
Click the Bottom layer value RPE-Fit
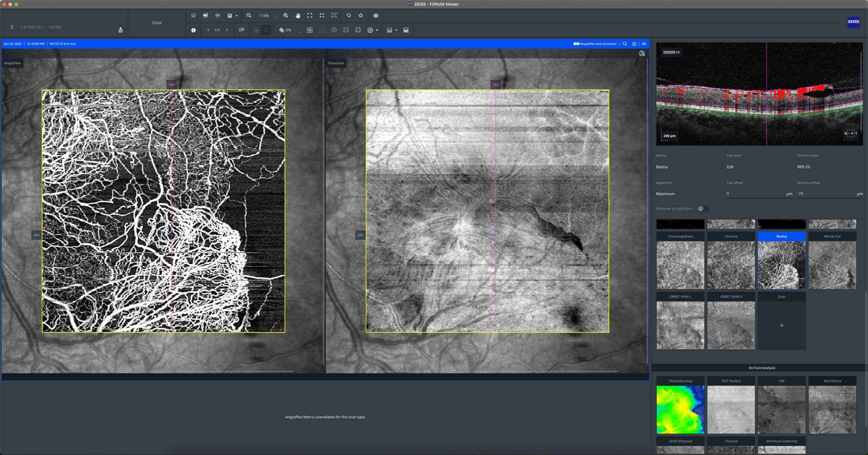[804, 167]
